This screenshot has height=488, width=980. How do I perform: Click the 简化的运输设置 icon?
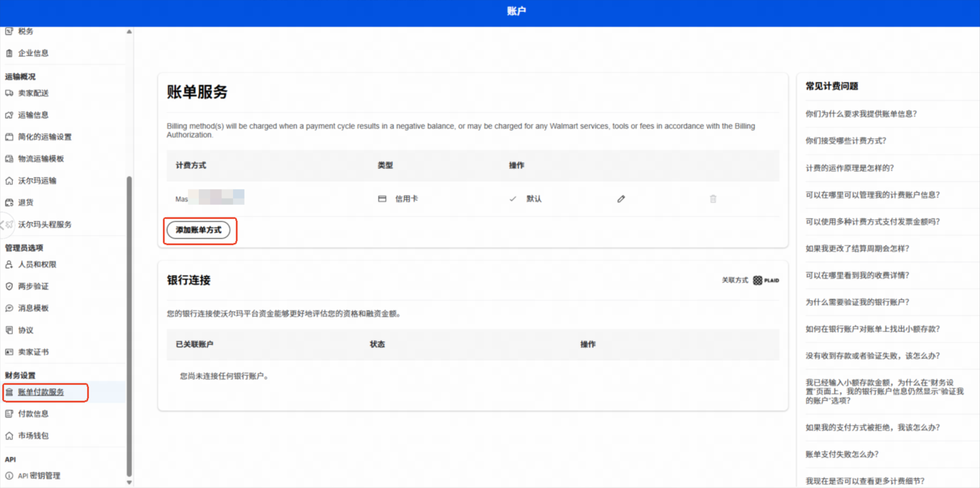click(9, 137)
